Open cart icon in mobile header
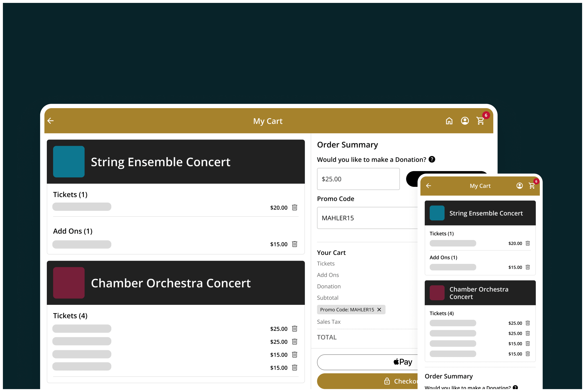 (x=531, y=185)
